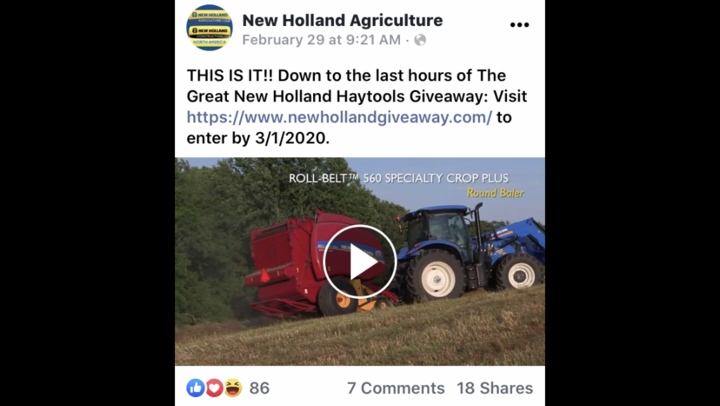This screenshot has width=720, height=406.
Task: Click the laughing Haha reaction icon
Action: point(233,388)
